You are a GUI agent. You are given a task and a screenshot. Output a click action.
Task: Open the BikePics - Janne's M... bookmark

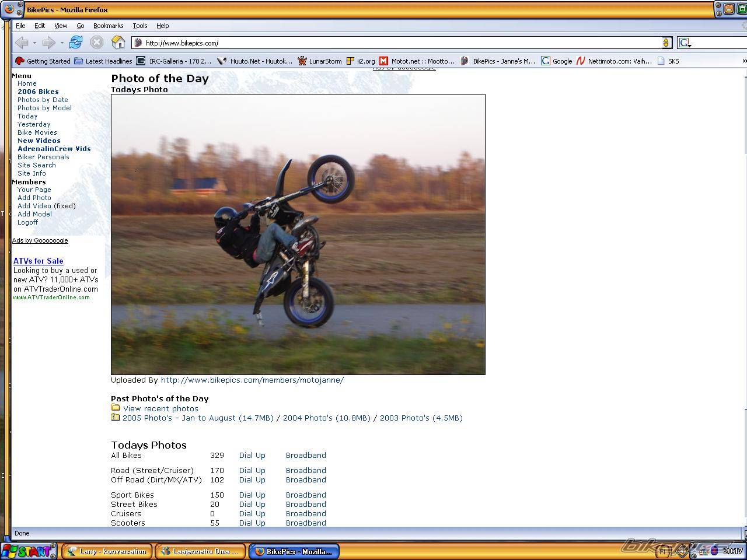[x=498, y=61]
